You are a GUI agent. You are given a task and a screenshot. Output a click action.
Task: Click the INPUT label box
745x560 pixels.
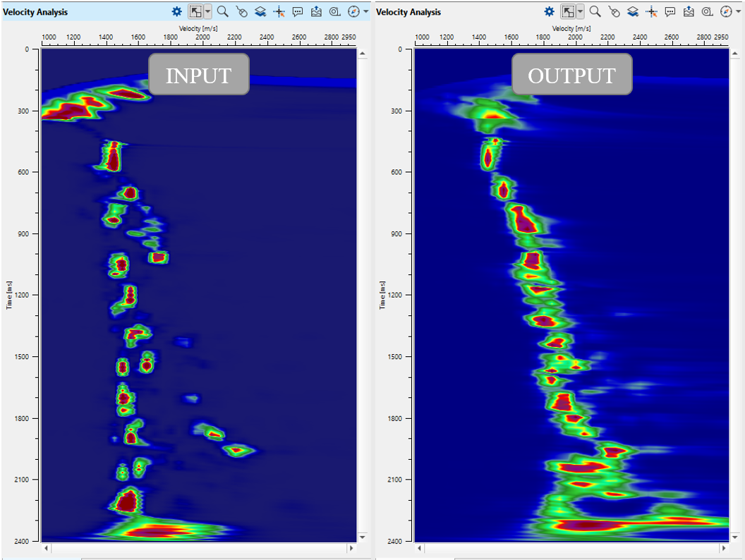point(198,74)
